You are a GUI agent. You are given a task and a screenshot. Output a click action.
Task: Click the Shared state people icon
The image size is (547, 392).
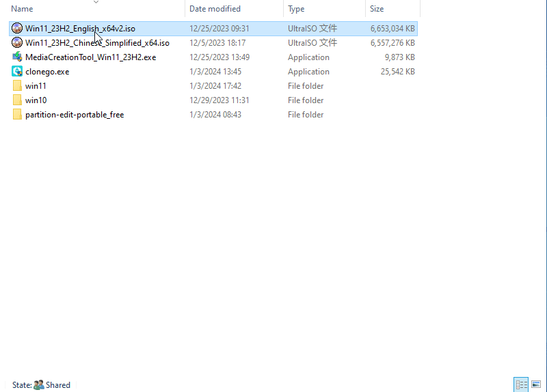[x=39, y=384]
